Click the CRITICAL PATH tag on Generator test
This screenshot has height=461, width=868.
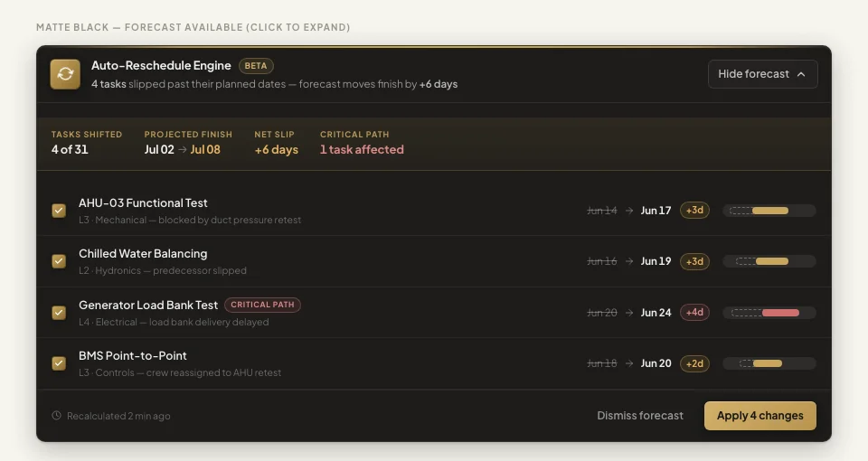tap(262, 305)
